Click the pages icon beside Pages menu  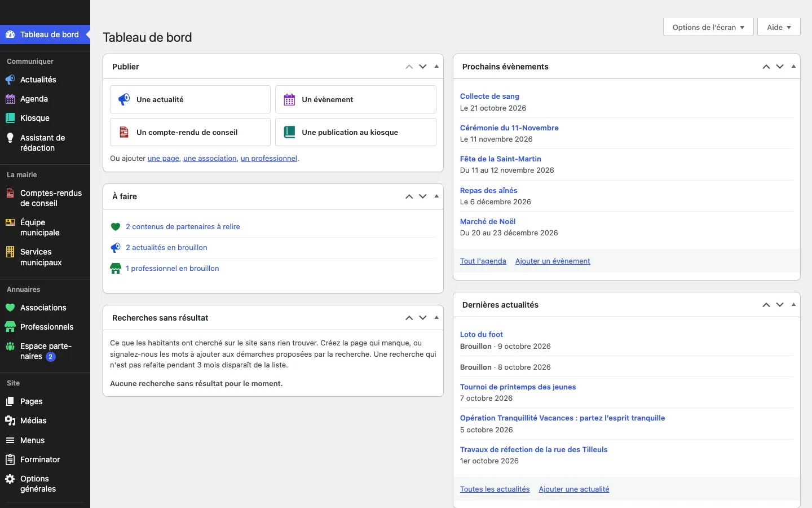click(x=10, y=401)
